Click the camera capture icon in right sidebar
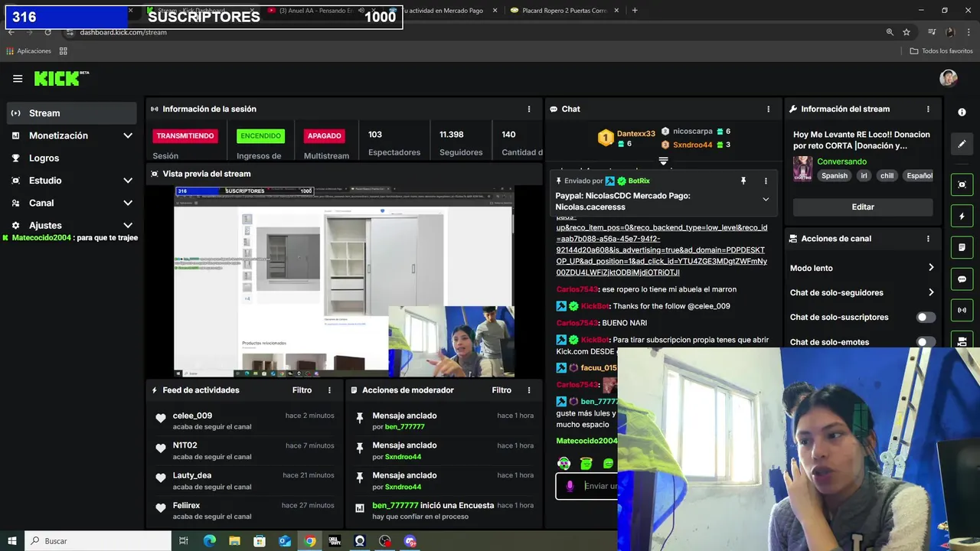This screenshot has height=551, width=980. [962, 184]
